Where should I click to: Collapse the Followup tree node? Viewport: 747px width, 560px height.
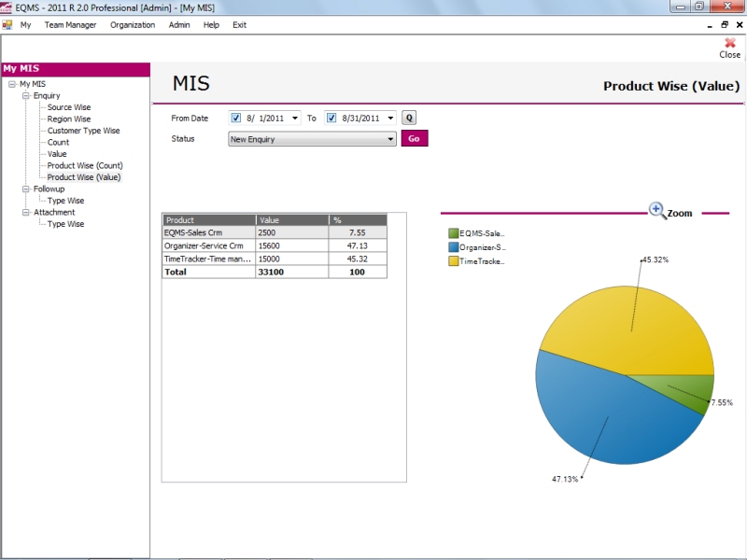pos(27,189)
